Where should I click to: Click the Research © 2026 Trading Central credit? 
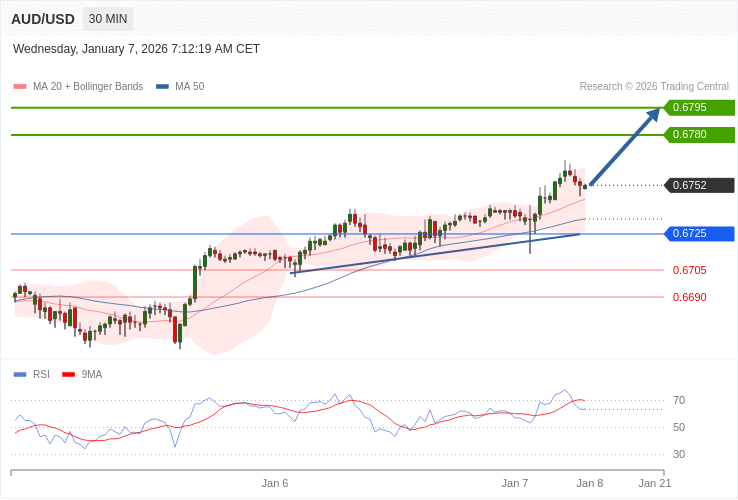coord(654,87)
